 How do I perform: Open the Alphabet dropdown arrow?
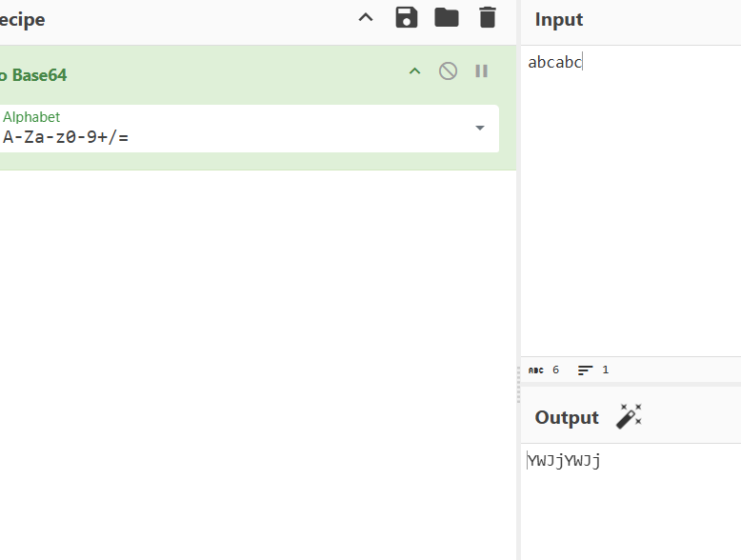point(480,129)
